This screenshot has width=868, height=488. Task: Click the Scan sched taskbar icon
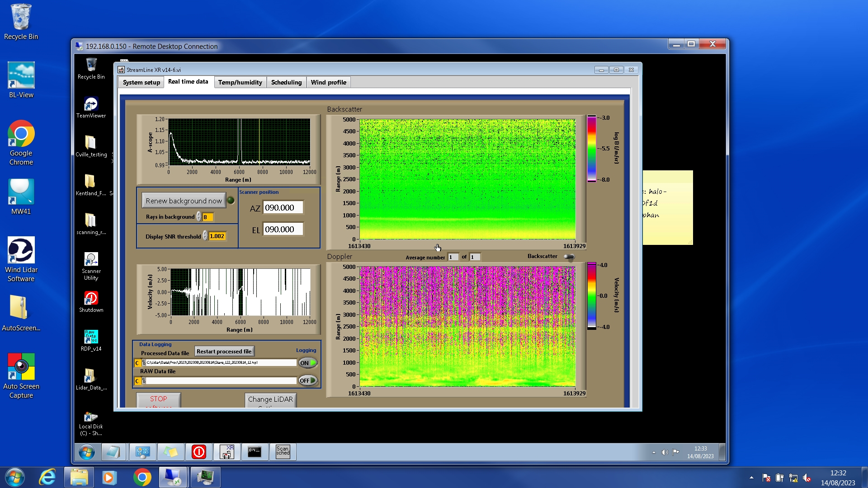coord(283,451)
